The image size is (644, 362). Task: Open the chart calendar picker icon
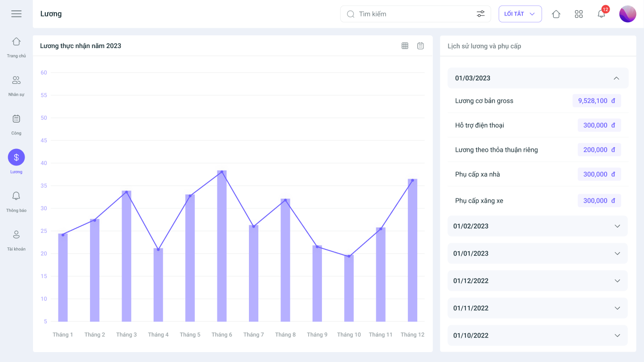coord(421,46)
